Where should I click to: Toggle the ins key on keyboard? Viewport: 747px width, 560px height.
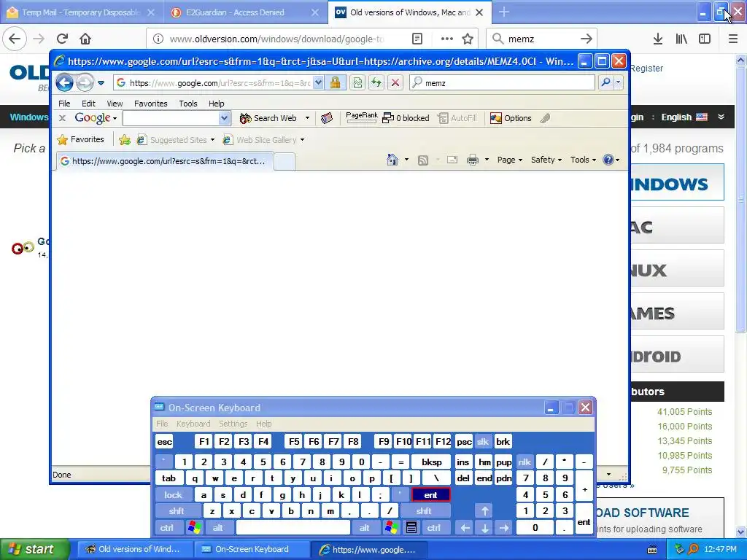click(x=463, y=462)
